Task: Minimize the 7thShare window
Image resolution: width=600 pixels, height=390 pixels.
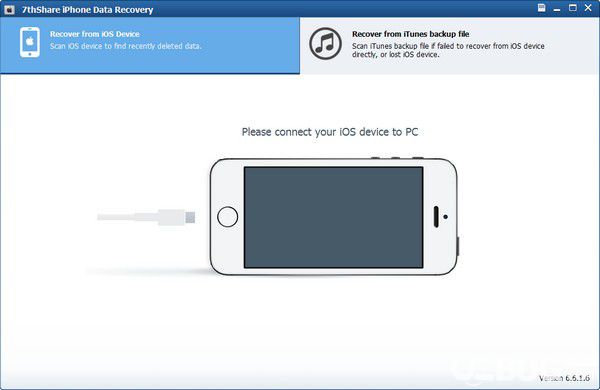Action: click(x=557, y=9)
